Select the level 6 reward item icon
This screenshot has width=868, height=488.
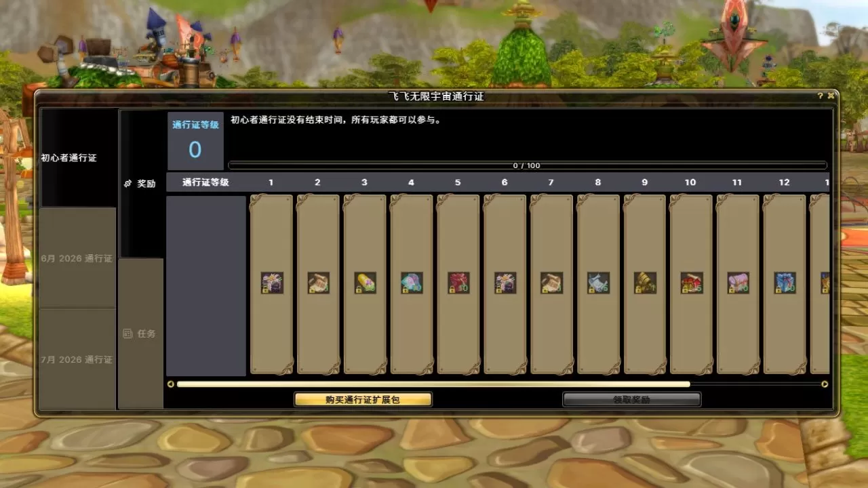505,283
